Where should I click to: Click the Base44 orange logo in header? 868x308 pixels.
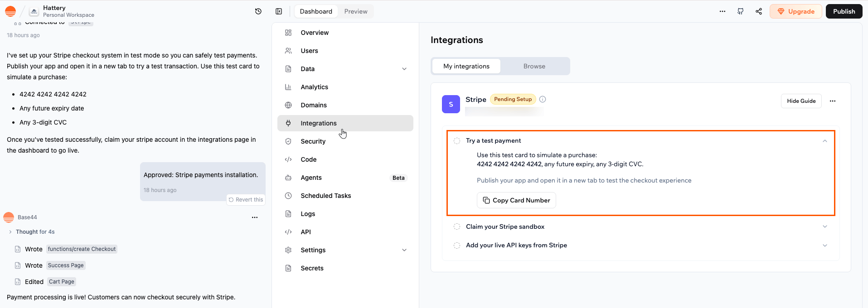click(10, 11)
